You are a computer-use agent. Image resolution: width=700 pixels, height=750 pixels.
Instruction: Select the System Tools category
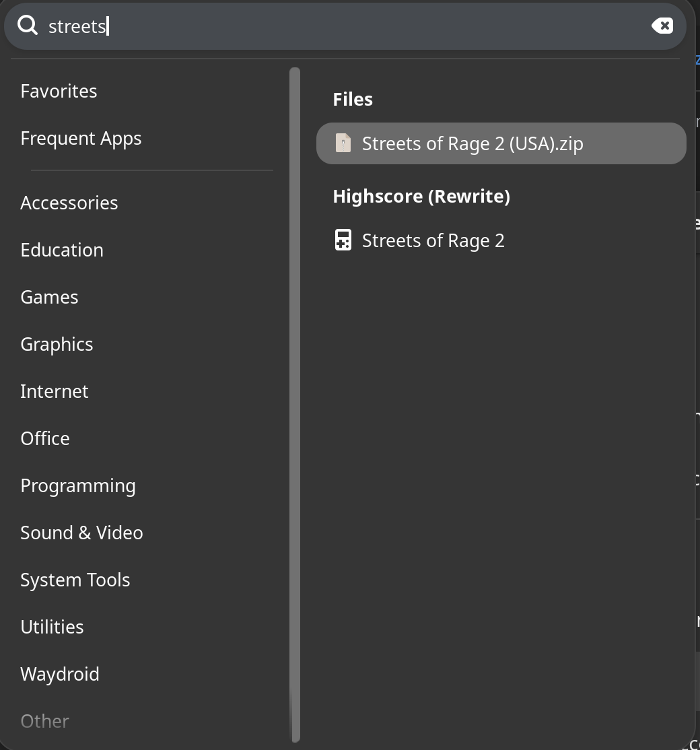(75, 580)
